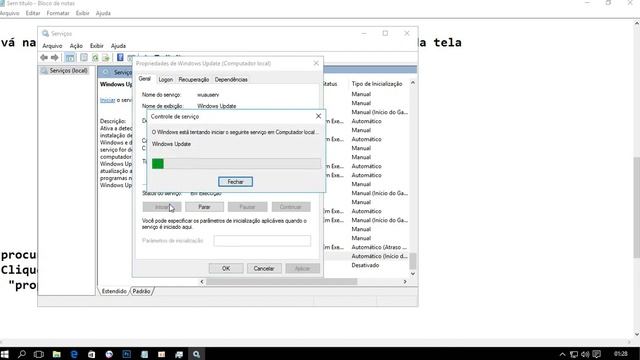Viewport: 640px width, 360px height.
Task: Open File Explorer from the taskbar
Action: point(56,354)
